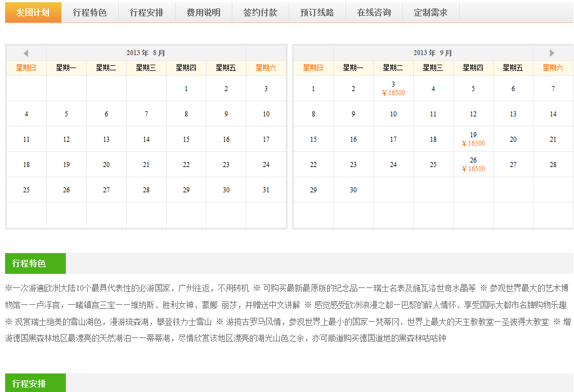Click the 2013年 8月 month header

(146, 53)
